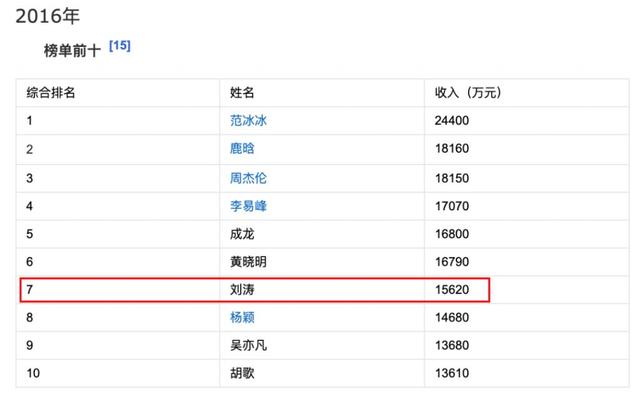640x398 pixels.
Task: Click the income value 18160
Action: pyautogui.click(x=452, y=148)
